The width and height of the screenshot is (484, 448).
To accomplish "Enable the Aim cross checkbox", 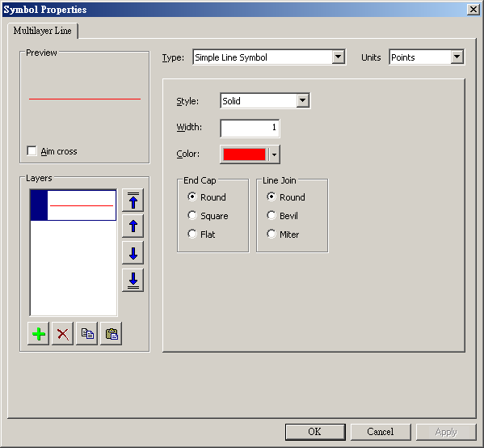I will 32,151.
